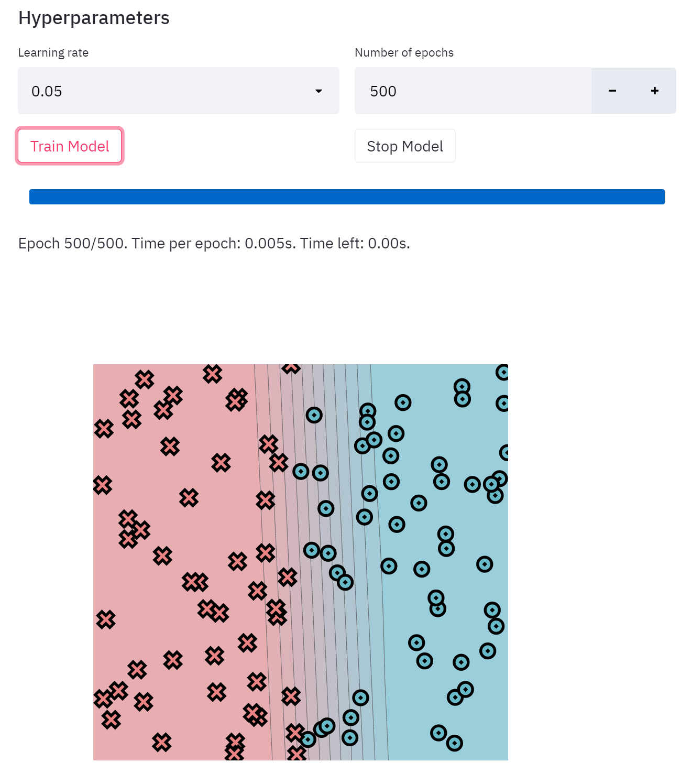The width and height of the screenshot is (681, 784).
Task: Click the blue training progress bar
Action: [346, 197]
